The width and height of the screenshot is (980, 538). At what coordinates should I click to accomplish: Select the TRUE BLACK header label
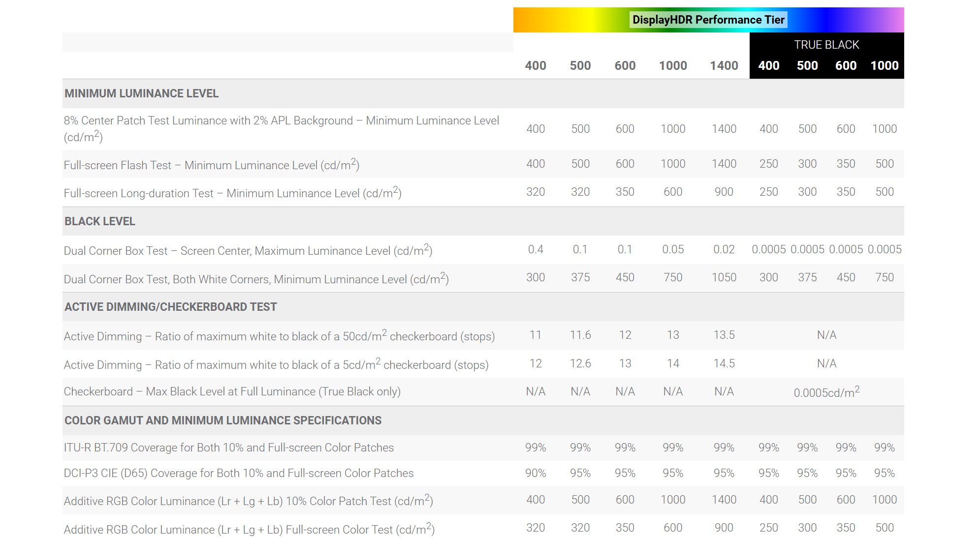click(x=826, y=45)
